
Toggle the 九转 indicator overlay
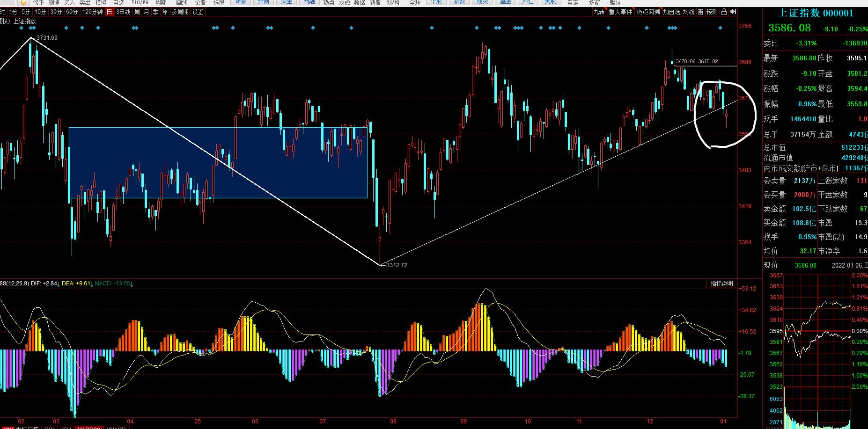tap(599, 12)
